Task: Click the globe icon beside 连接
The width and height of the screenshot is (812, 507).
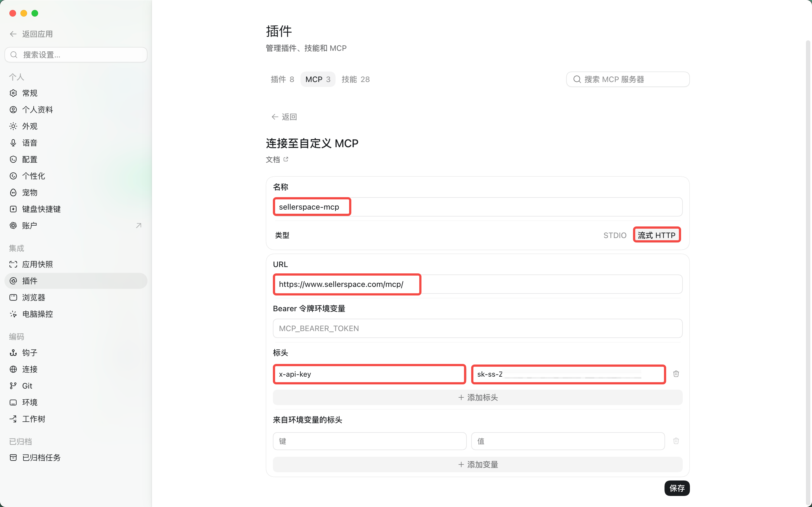Action: coord(14,369)
